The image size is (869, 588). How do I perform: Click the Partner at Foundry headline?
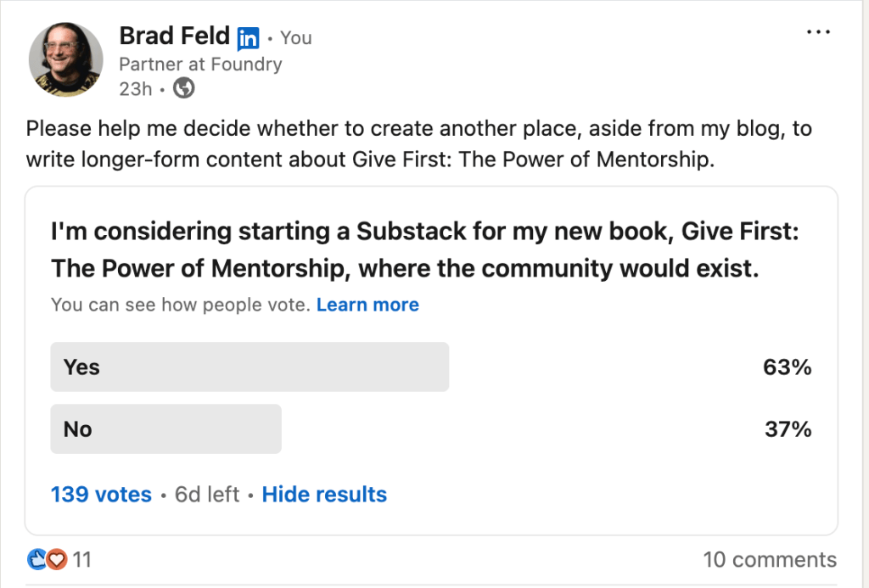point(201,64)
